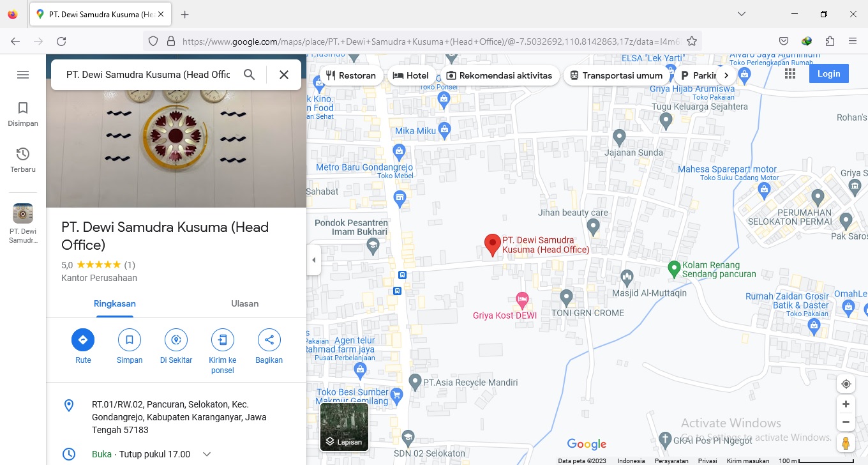The height and width of the screenshot is (465, 868).
Task: Expand opening hours chevron
Action: pyautogui.click(x=207, y=454)
